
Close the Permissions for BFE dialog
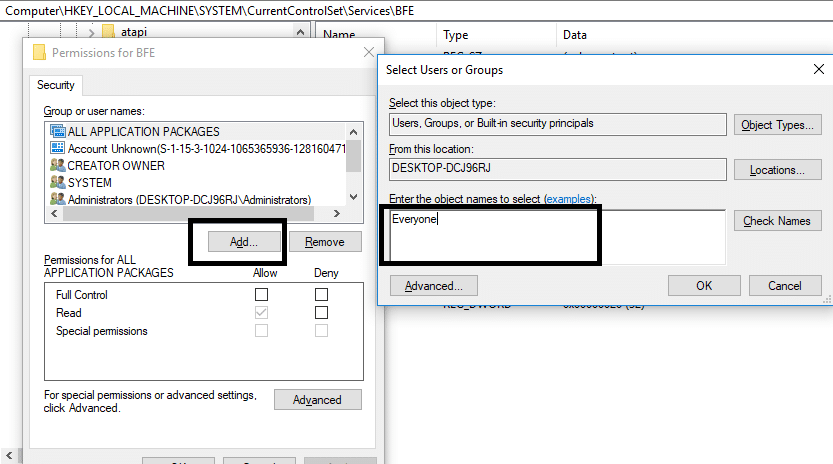369,52
